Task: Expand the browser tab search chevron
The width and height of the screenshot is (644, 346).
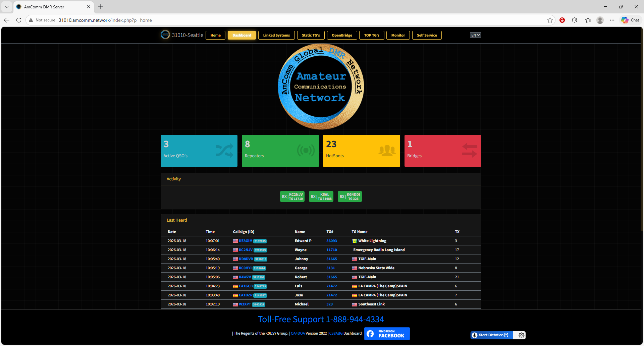Action: coord(7,7)
